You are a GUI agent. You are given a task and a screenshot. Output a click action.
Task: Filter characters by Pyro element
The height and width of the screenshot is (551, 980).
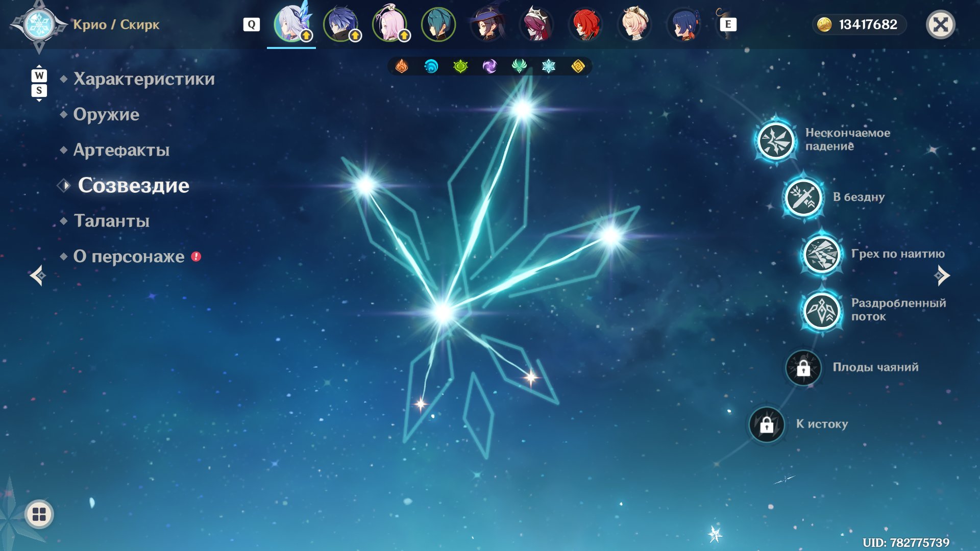[x=402, y=66]
